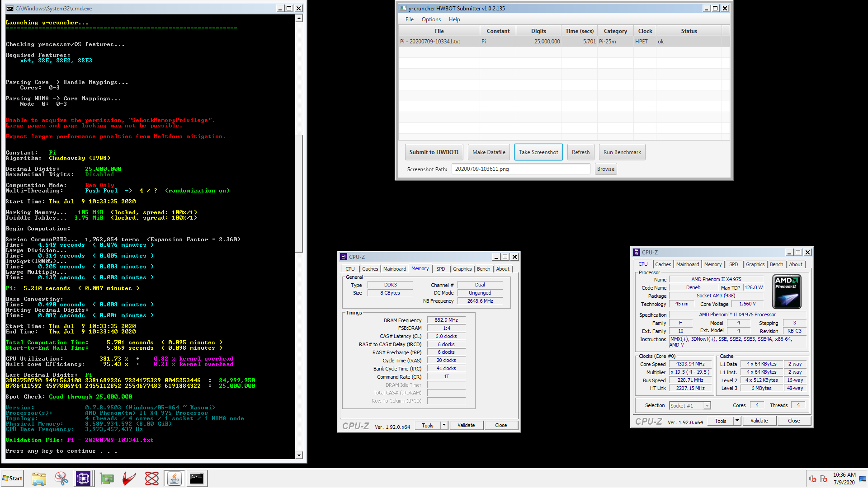Screen dimensions: 868x488
Task: Minimize the cmd.exe window
Action: [x=280, y=9]
